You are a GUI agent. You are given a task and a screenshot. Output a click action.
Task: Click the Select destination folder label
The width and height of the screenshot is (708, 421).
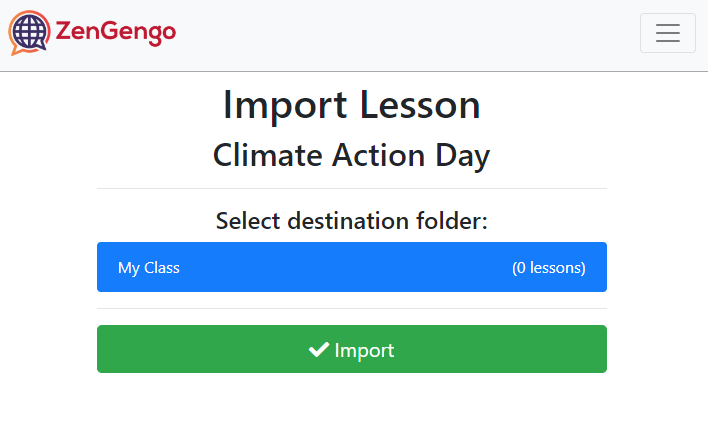352,221
